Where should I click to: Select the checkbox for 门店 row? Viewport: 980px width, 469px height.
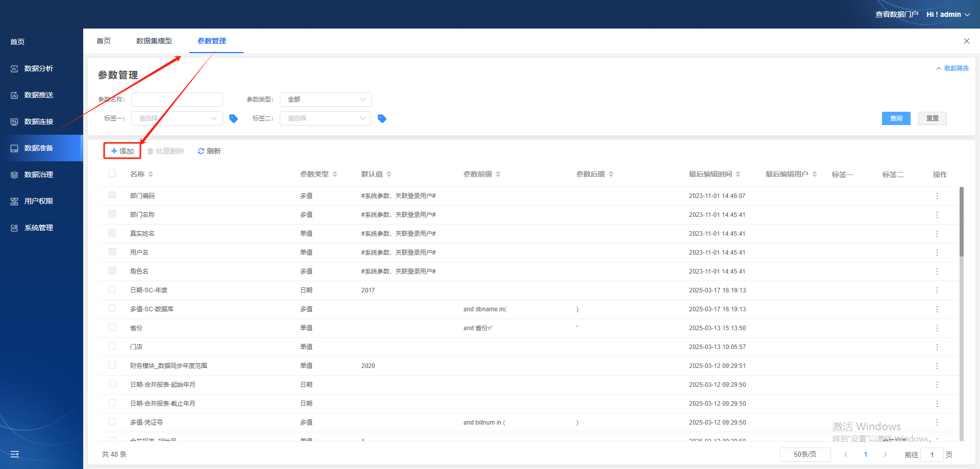pos(112,347)
